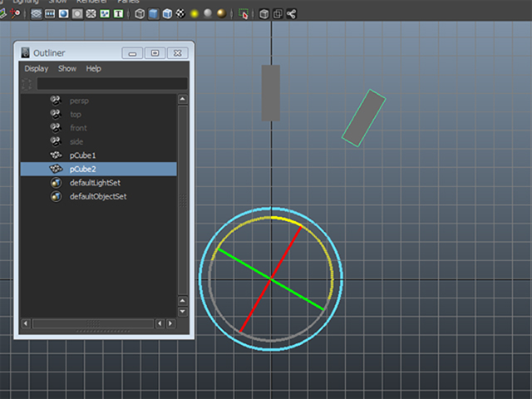Click the front camera icon
This screenshot has width=532, height=399.
tap(56, 127)
